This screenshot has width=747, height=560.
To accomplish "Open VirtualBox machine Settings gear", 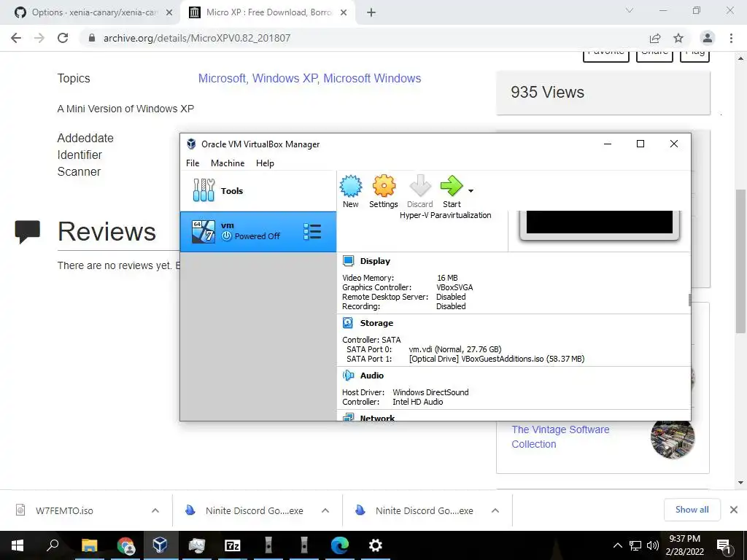I will (x=384, y=186).
